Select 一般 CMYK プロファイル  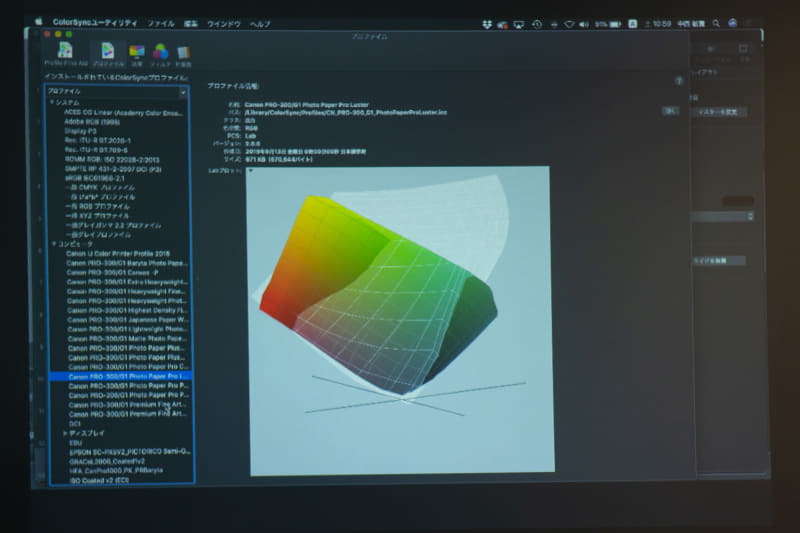(101, 188)
